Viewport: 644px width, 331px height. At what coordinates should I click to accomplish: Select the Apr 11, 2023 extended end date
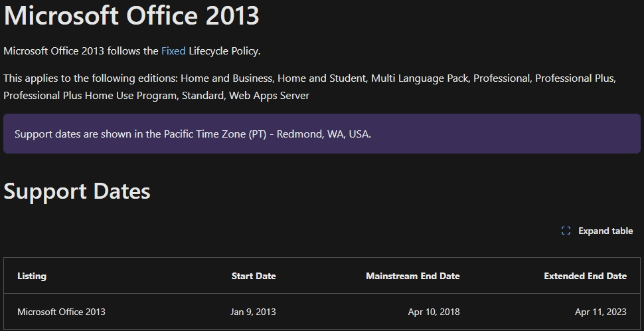600,312
